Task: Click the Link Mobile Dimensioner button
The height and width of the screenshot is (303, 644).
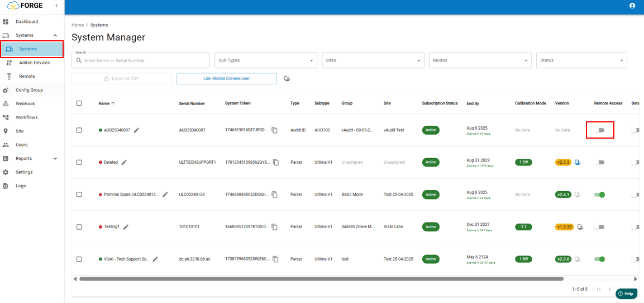Action: [x=226, y=79]
